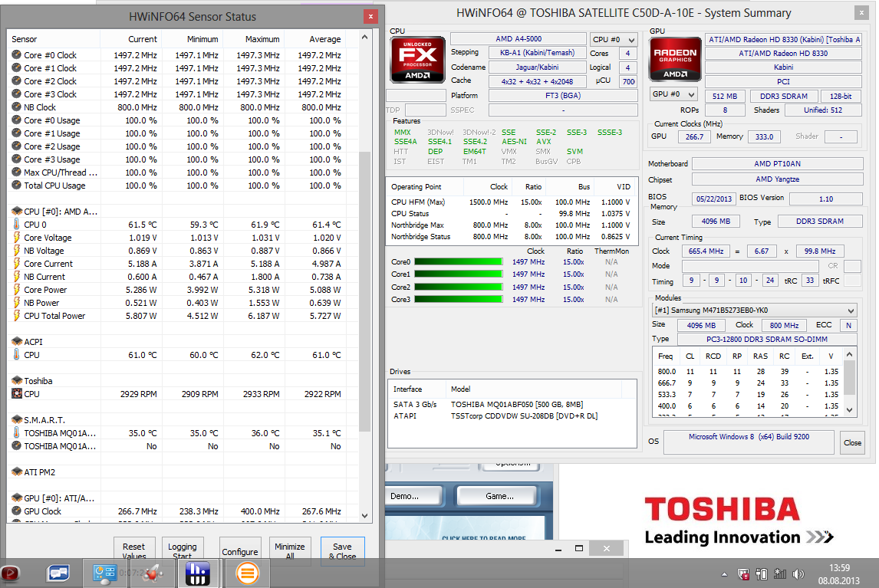Click the fan icon beside Toshiba CPU RPM
The width and height of the screenshot is (879, 588).
[x=17, y=394]
